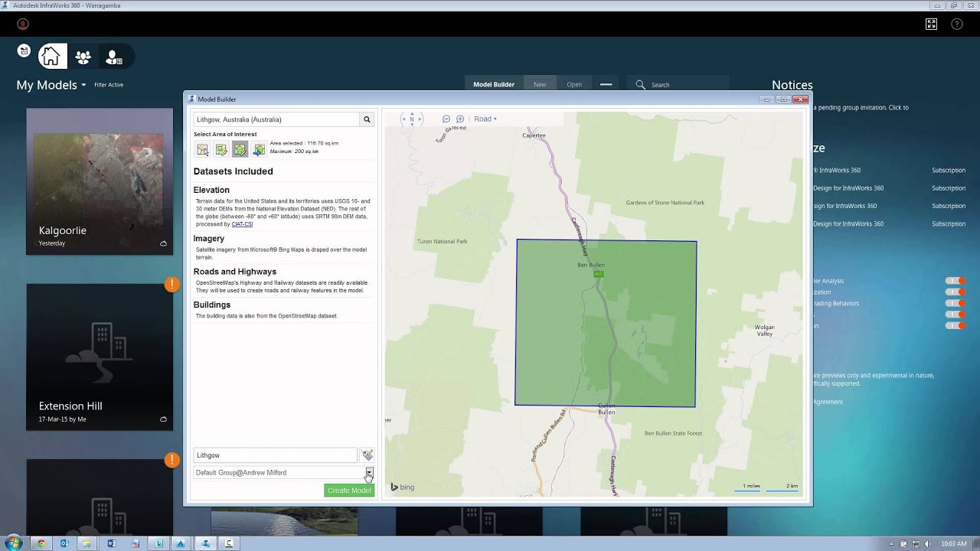Image resolution: width=980 pixels, height=551 pixels.
Task: Open the New tab
Action: (540, 84)
